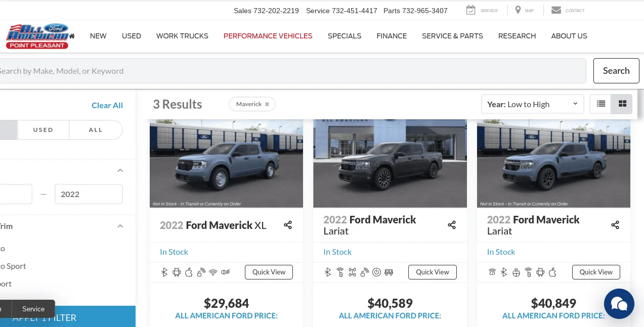The width and height of the screenshot is (644, 327).
Task: Click Clear All filters link
Action: pyautogui.click(x=107, y=105)
